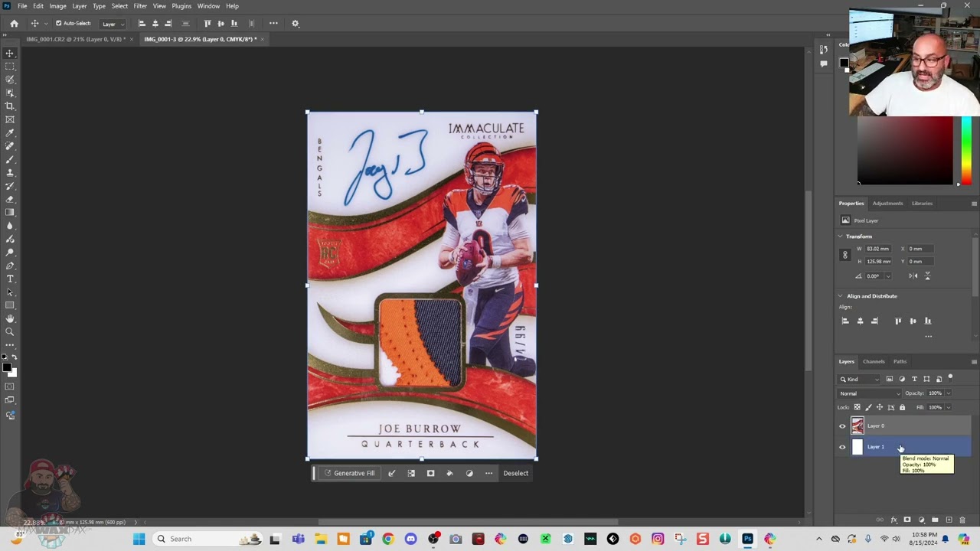Click the delete layer trash icon

coord(962,520)
